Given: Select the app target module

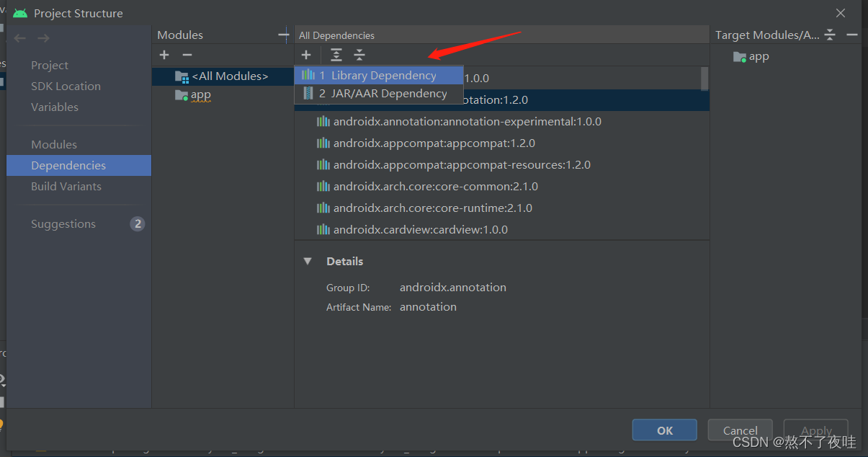Looking at the screenshot, I should [758, 56].
